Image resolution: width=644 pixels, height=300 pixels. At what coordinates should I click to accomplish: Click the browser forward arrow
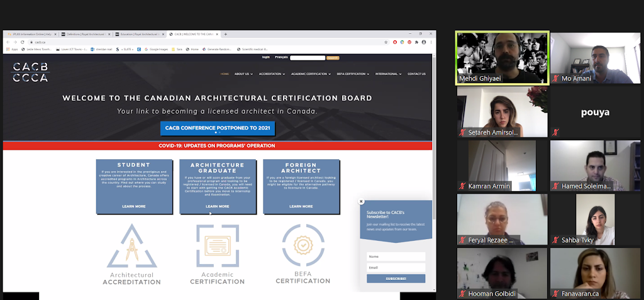[x=15, y=42]
